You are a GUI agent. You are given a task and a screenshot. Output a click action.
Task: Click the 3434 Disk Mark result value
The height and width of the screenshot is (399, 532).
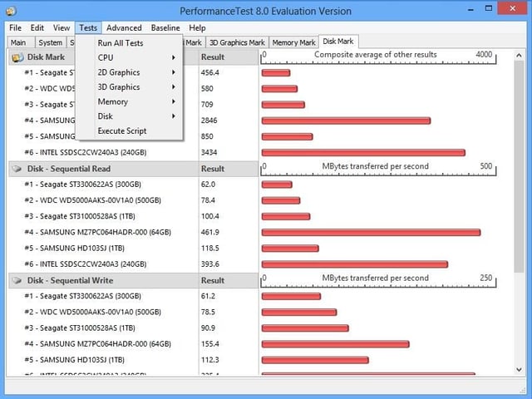209,152
